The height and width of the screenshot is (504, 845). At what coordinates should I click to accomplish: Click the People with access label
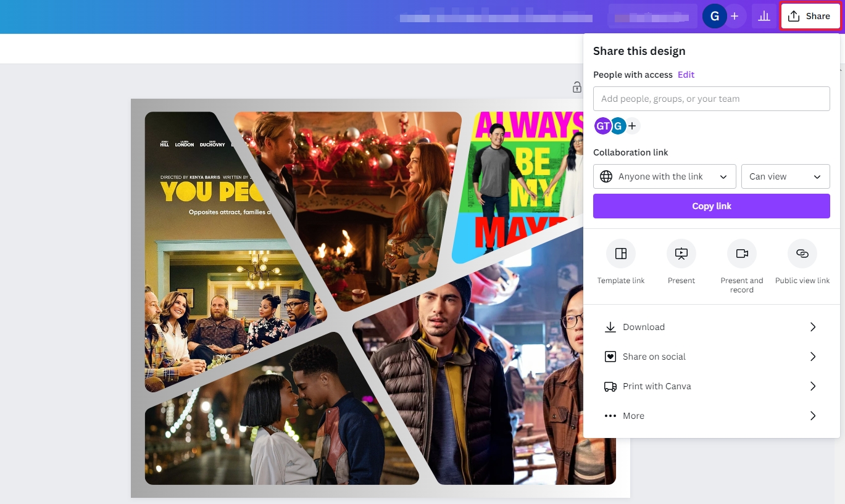click(x=633, y=75)
